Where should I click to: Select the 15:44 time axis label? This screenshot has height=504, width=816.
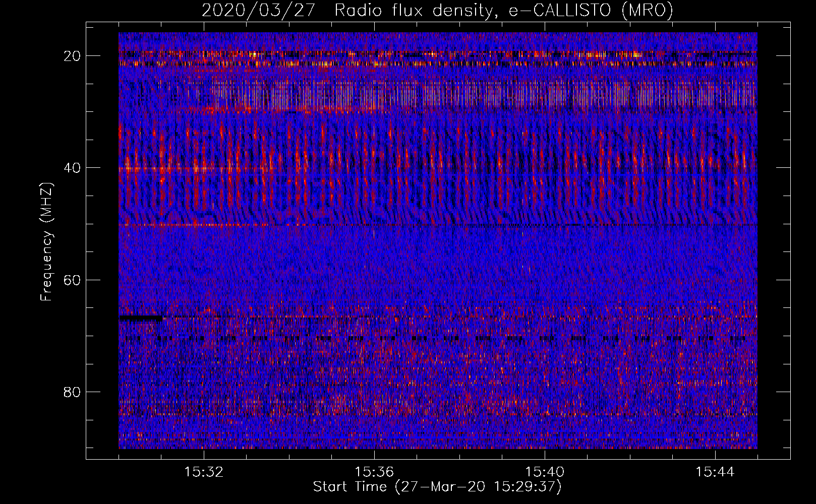point(715,472)
